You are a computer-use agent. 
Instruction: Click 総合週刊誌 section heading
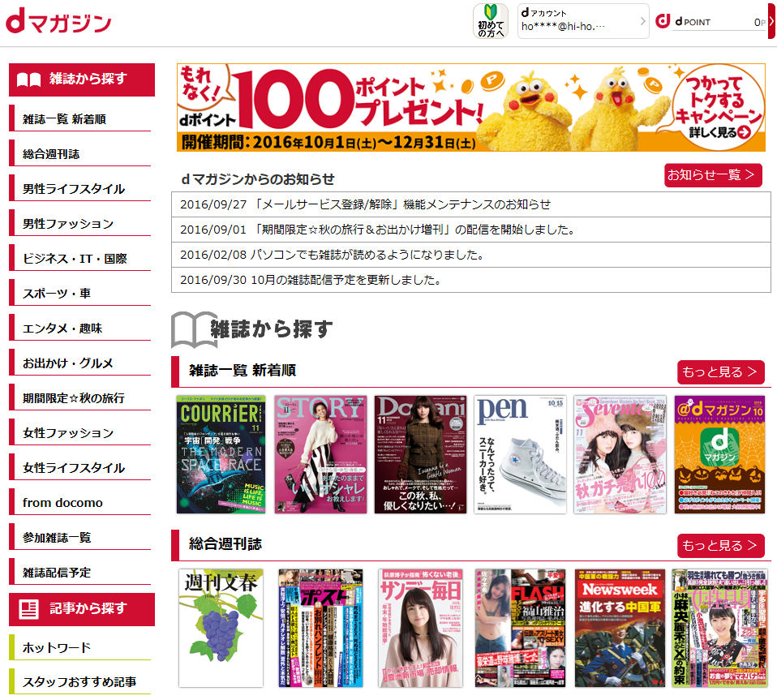225,544
